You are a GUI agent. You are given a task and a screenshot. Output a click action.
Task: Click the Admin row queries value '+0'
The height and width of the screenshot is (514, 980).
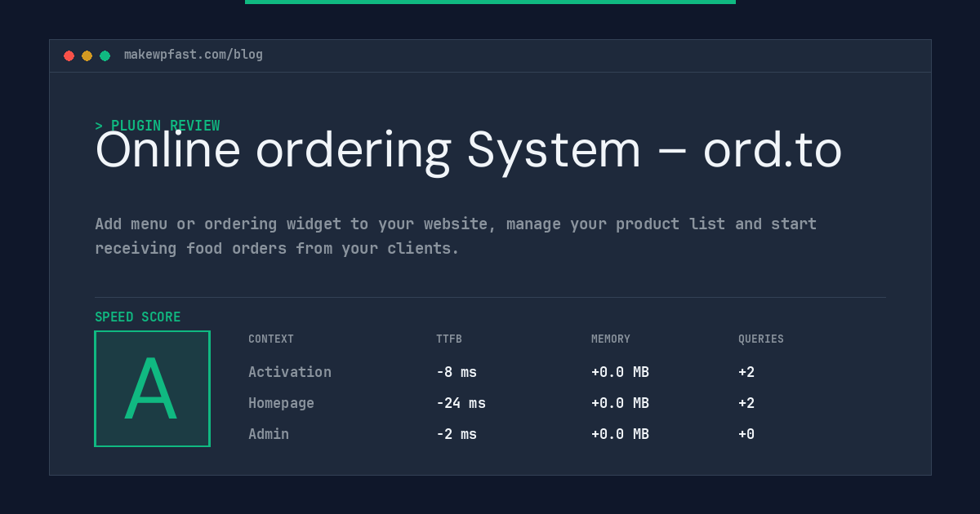(746, 434)
